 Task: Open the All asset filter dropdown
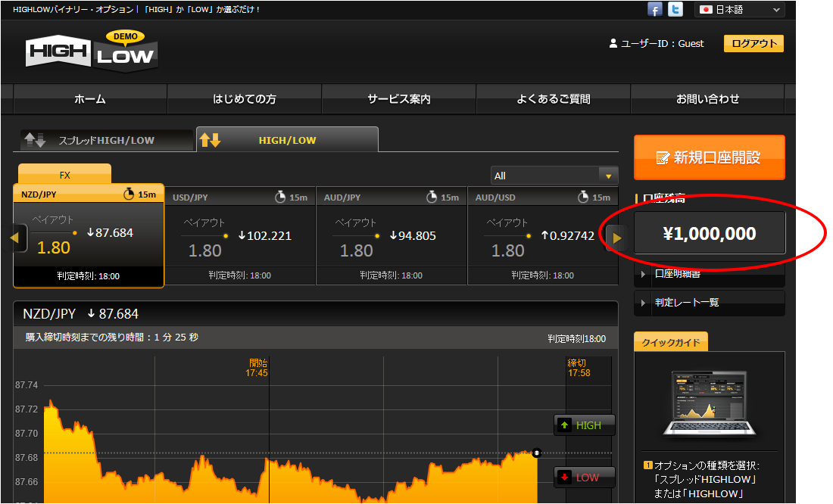[554, 176]
